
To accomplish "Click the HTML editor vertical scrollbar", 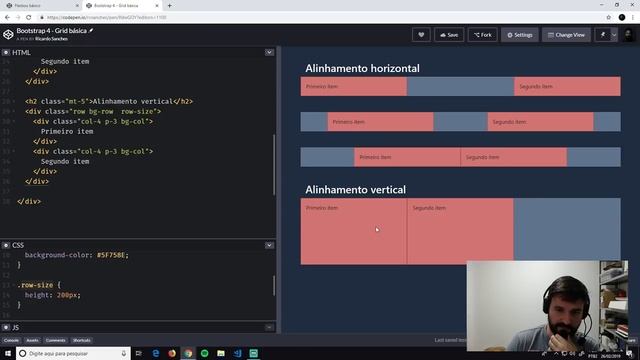I will pos(274,164).
